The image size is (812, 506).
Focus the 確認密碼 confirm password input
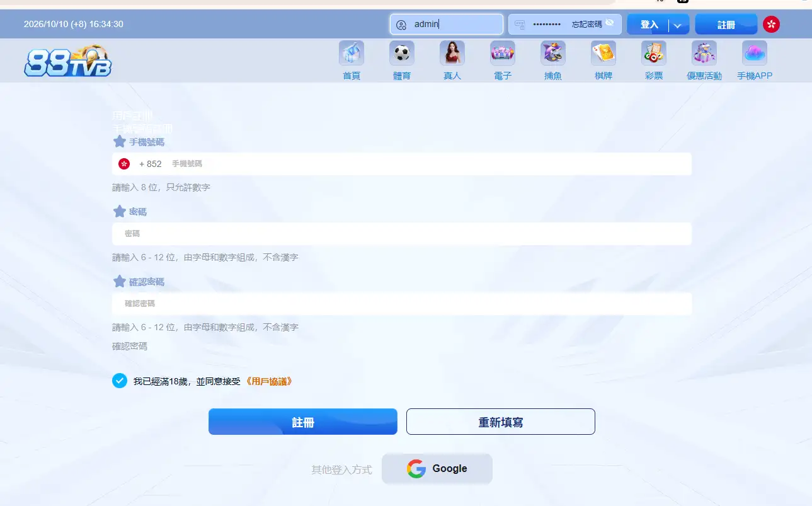(402, 304)
